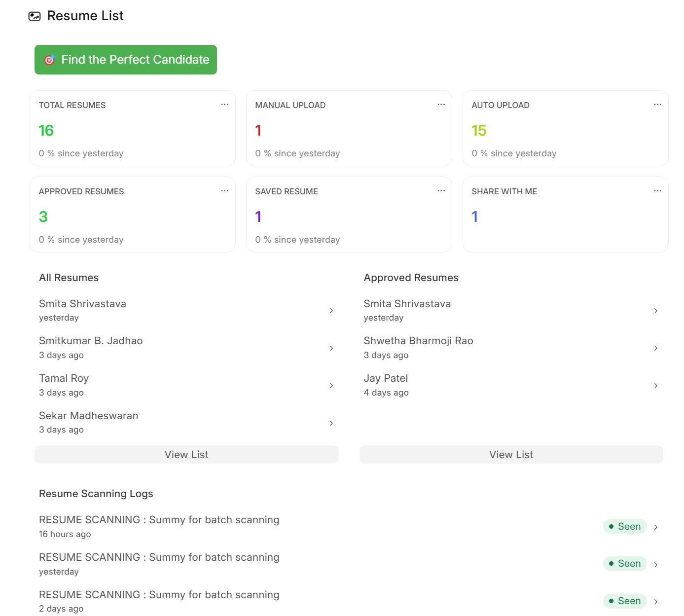Open the Saved Resume card ellipsis menu

pyautogui.click(x=441, y=191)
